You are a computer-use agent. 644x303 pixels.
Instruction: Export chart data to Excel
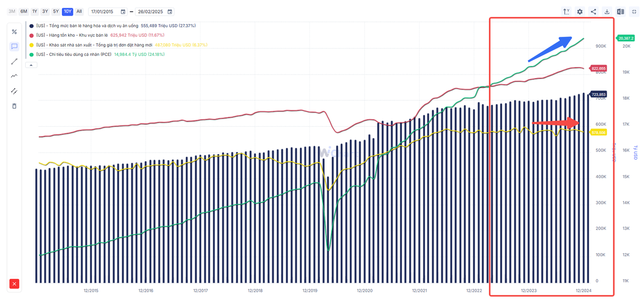[621, 12]
